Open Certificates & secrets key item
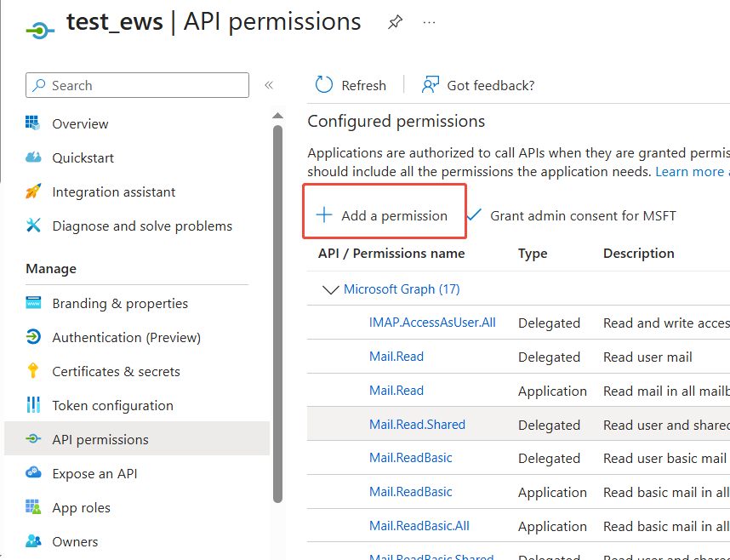 [34, 371]
